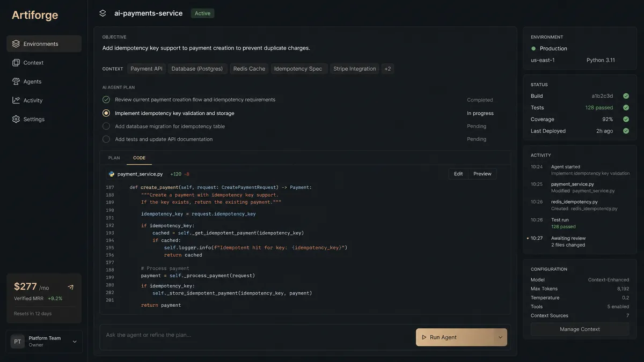The height and width of the screenshot is (362, 644).
Task: Click the Edit button in code panel
Action: point(458,174)
